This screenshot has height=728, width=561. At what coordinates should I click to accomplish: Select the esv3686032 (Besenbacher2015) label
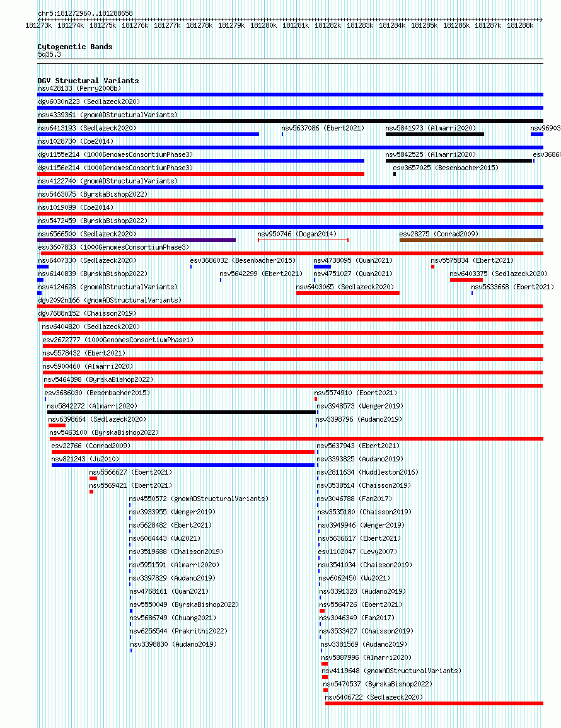click(243, 260)
